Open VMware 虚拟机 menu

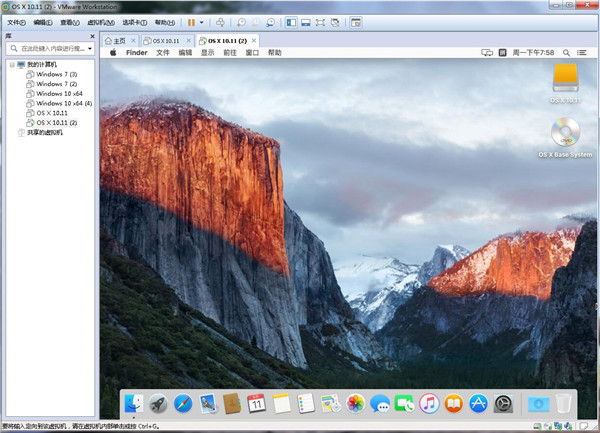click(101, 23)
